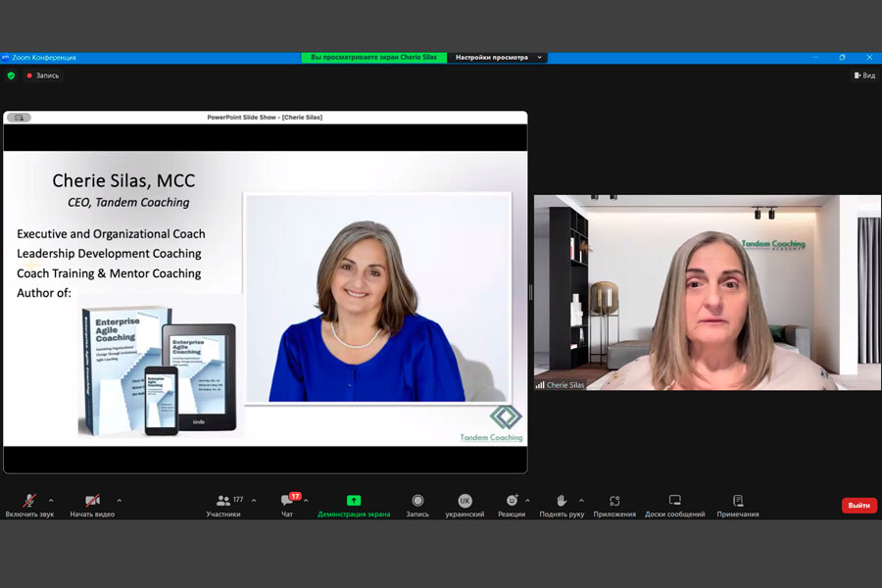The image size is (882, 588).
Task: Click the Запись record icon in toolbar
Action: (417, 501)
